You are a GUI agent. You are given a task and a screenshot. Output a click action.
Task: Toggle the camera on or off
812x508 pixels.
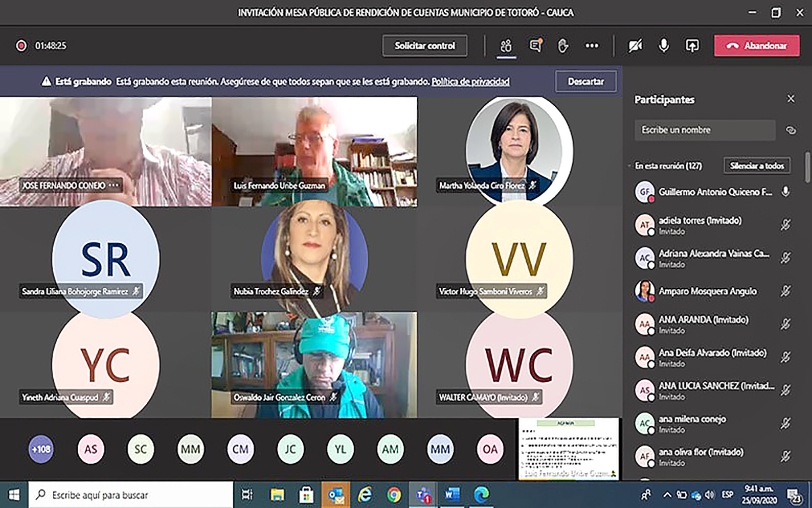tap(635, 46)
